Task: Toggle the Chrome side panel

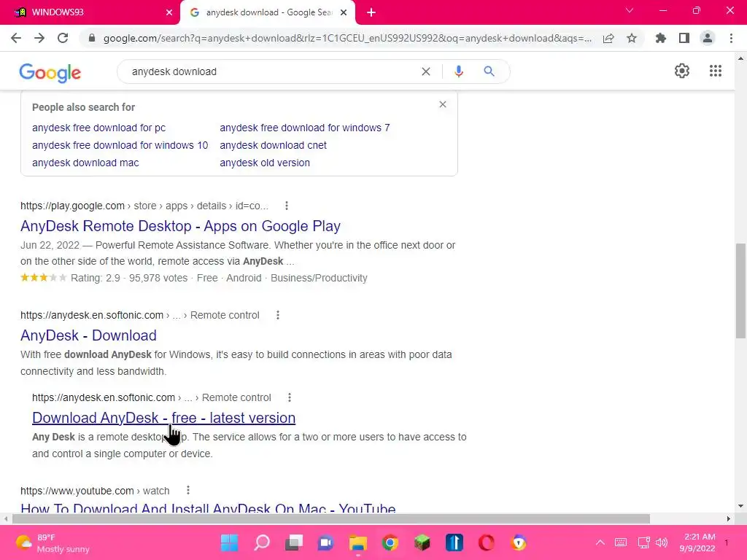Action: point(684,38)
